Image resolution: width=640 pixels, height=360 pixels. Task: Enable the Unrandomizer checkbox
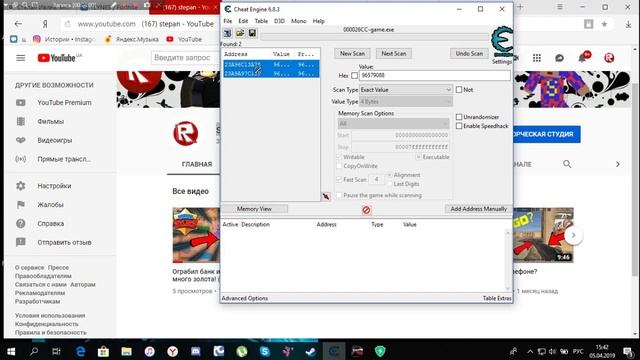pos(459,117)
